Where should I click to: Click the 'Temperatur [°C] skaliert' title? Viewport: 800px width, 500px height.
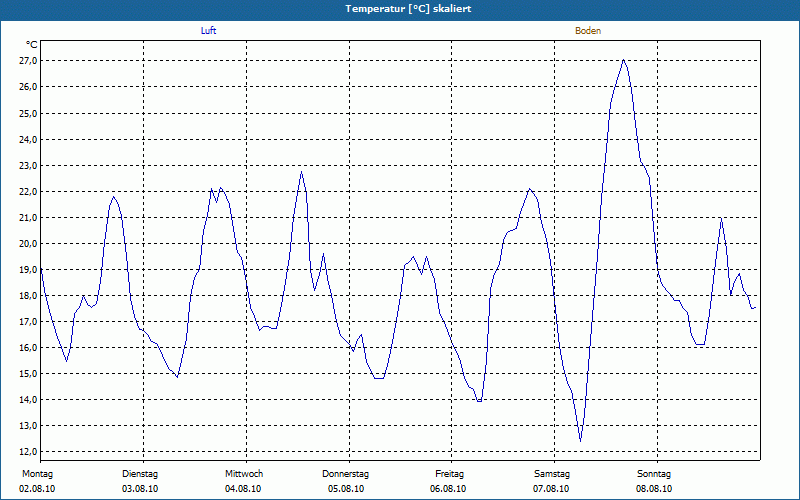point(408,9)
